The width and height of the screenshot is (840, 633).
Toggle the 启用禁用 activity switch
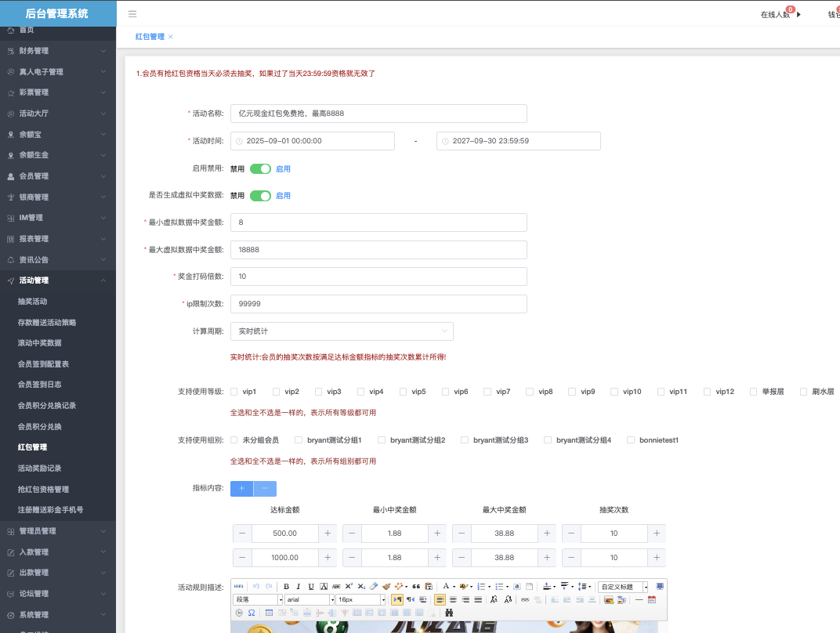[x=260, y=168]
